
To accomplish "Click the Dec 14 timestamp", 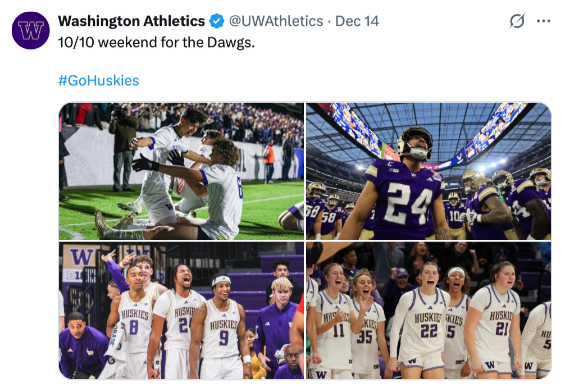I will (357, 21).
